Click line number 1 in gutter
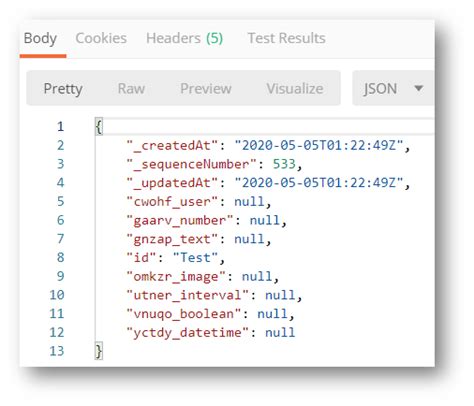474x406 pixels. coord(60,127)
